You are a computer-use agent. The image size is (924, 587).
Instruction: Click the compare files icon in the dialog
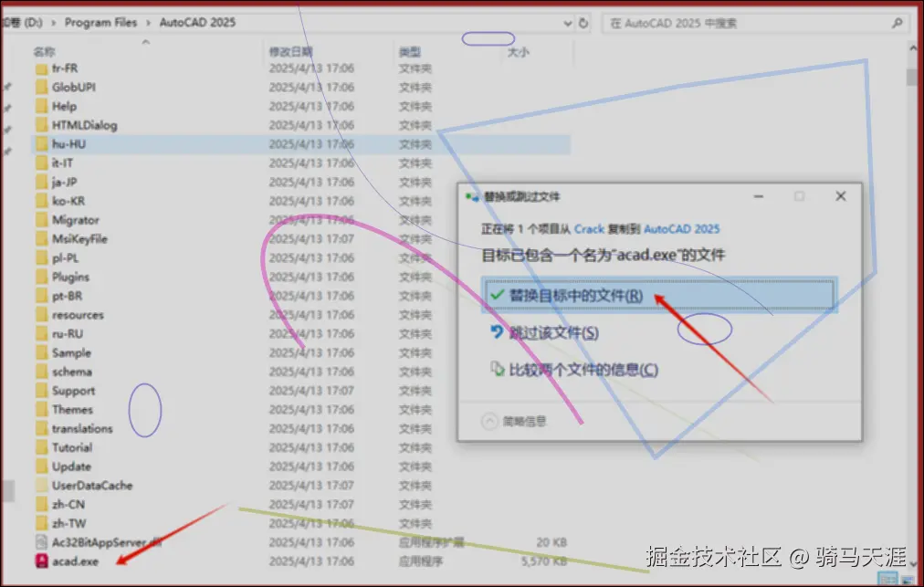tap(498, 369)
